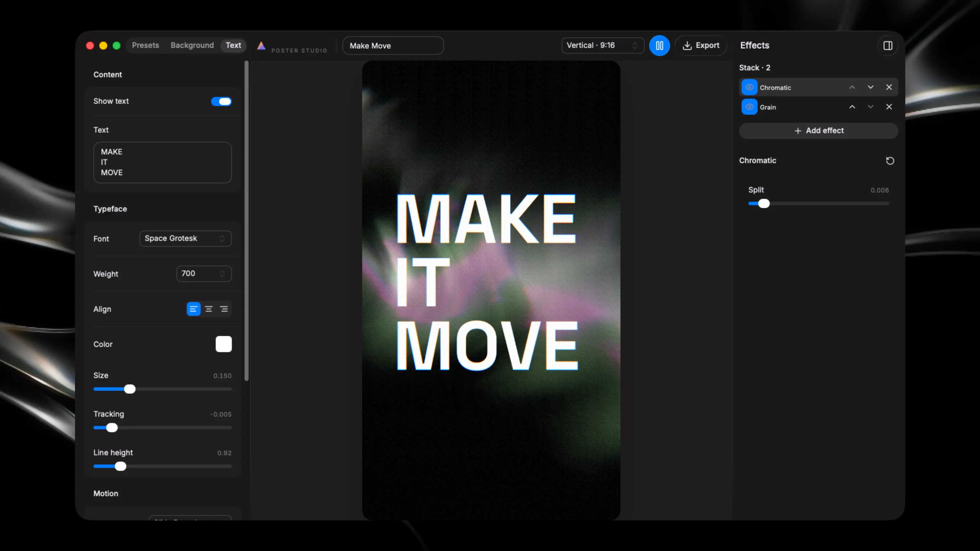The image size is (980, 551).
Task: Hide the Chromatic effect with eye icon
Action: pyautogui.click(x=749, y=88)
